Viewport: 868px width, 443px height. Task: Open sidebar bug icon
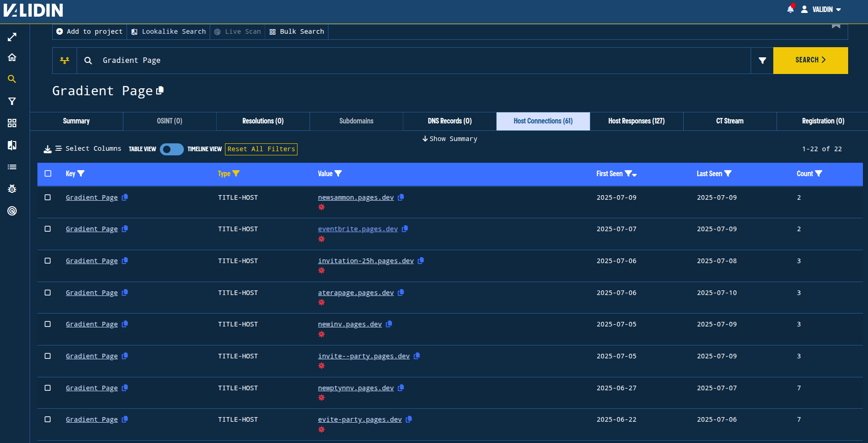pos(12,189)
